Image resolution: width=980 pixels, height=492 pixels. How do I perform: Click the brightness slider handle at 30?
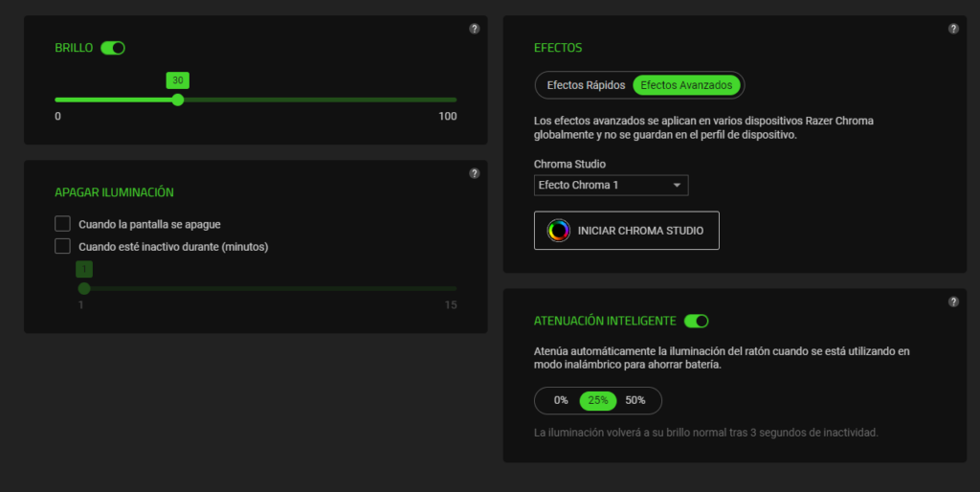click(x=178, y=100)
